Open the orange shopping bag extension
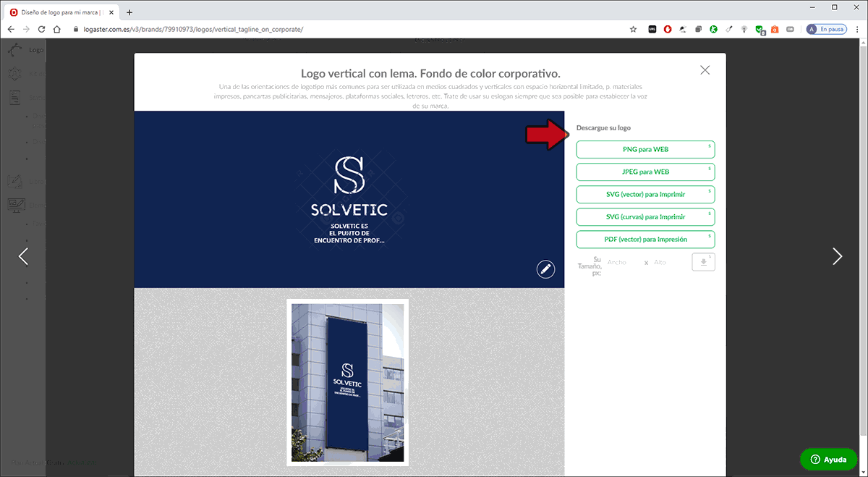This screenshot has width=868, height=477. [775, 29]
